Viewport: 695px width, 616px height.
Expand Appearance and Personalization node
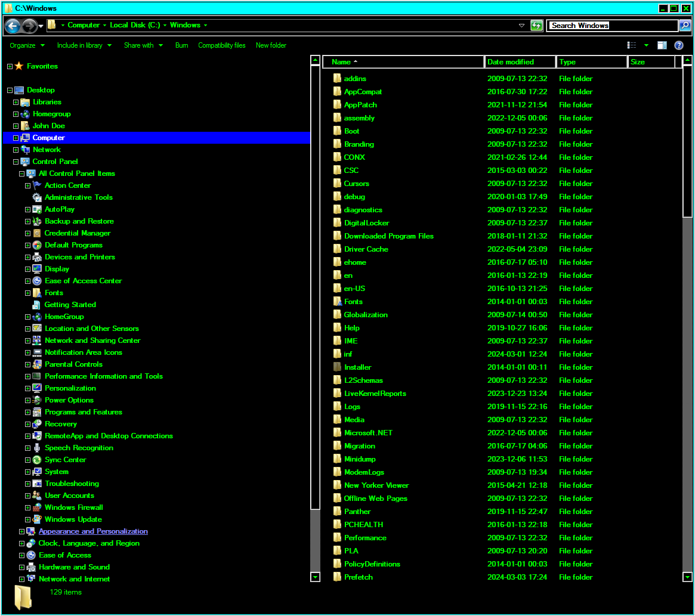21,531
